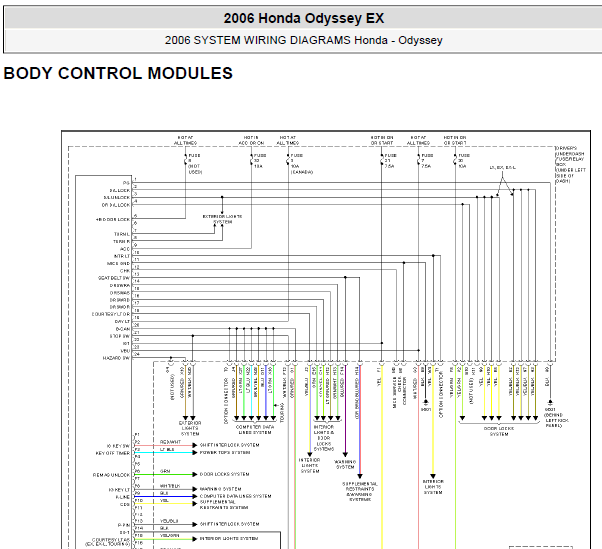The height and width of the screenshot is (549, 602).
Task: Click "EXTERIOR LIGHTS SYSTEM" below the orange and gray wires
Action: point(190,428)
